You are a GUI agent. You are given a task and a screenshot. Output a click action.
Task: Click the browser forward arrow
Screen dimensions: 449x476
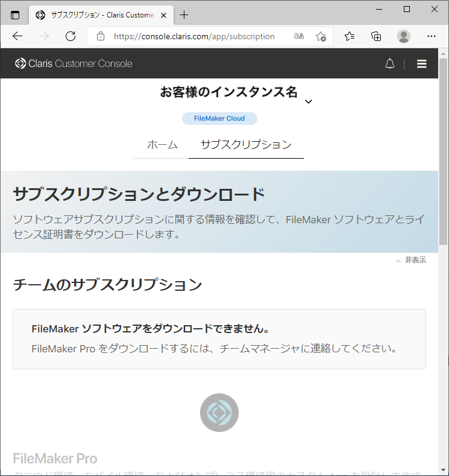pyautogui.click(x=44, y=36)
